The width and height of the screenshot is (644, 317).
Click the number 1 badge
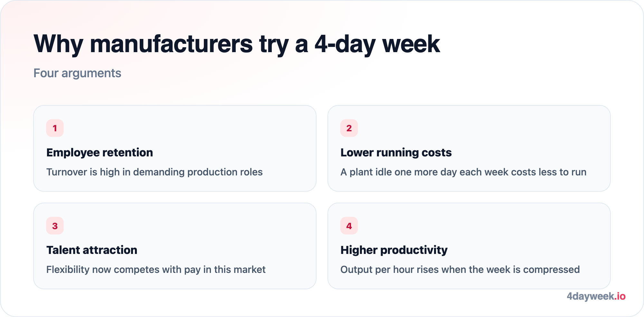55,128
